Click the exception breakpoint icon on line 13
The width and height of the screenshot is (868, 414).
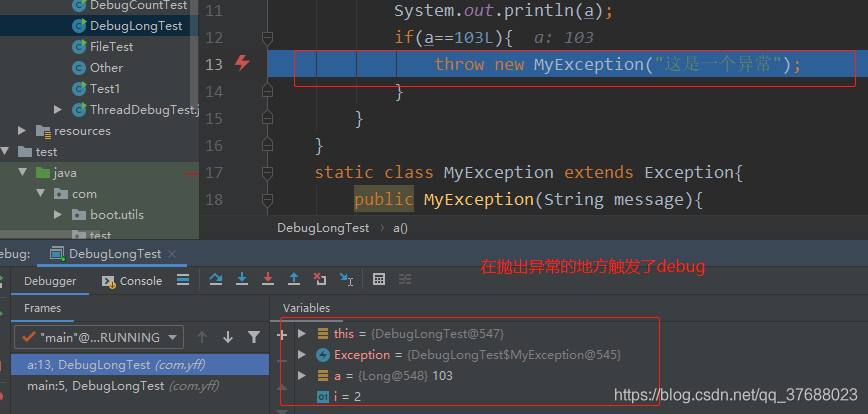pos(242,63)
